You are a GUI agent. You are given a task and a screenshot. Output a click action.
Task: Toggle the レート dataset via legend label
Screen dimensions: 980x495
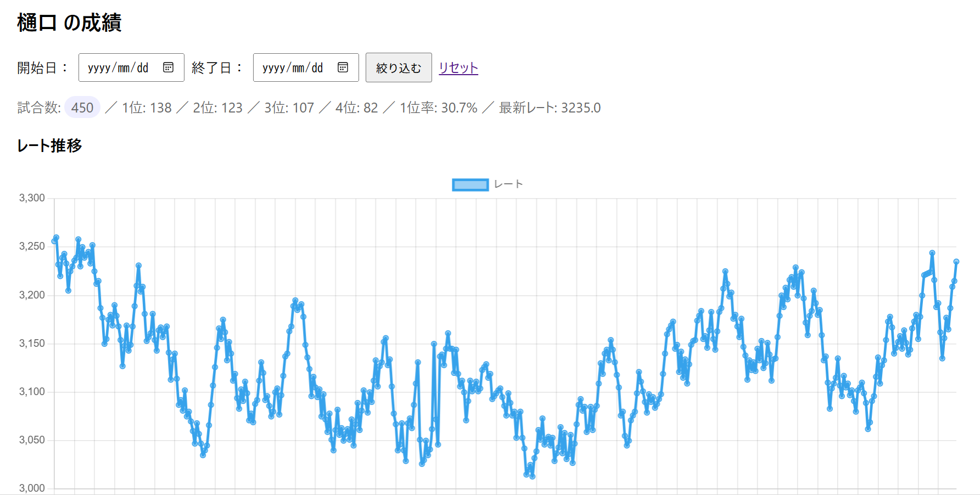coord(508,184)
